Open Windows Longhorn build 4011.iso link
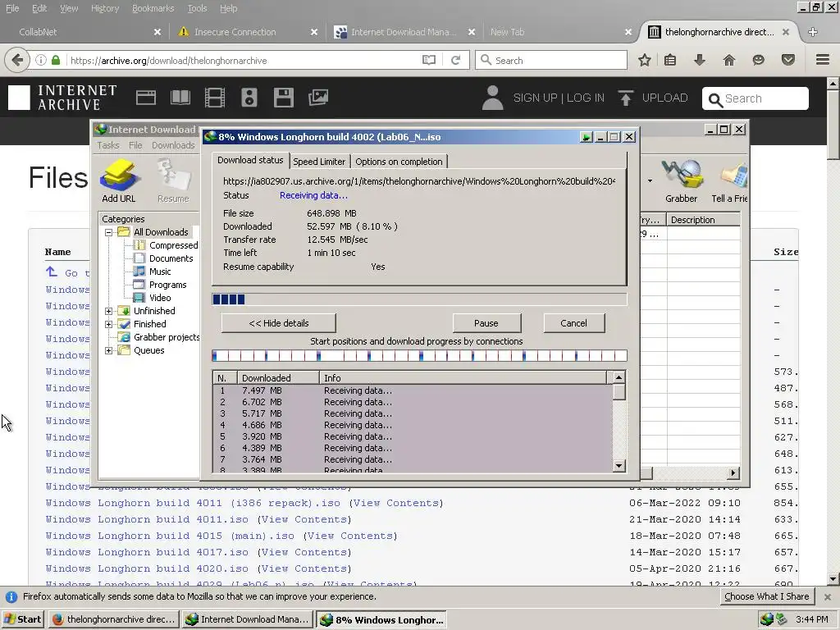Image resolution: width=840 pixels, height=630 pixels. tap(147, 519)
